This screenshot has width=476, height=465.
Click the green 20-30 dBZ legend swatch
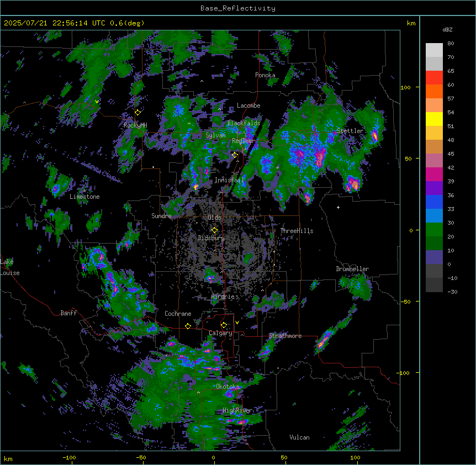pyautogui.click(x=434, y=230)
